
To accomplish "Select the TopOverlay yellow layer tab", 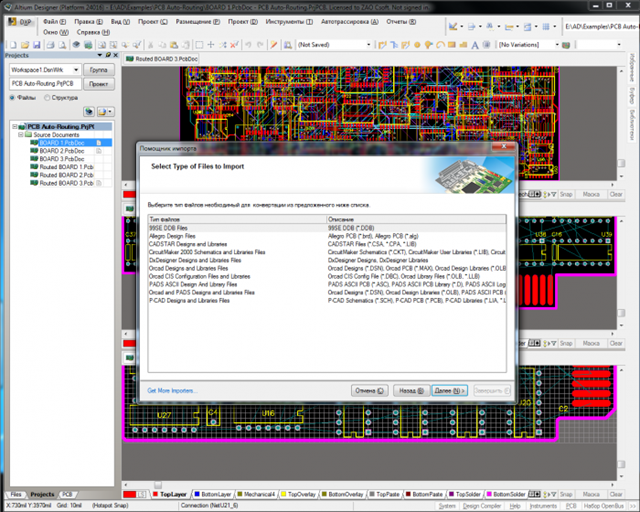I will click(298, 494).
